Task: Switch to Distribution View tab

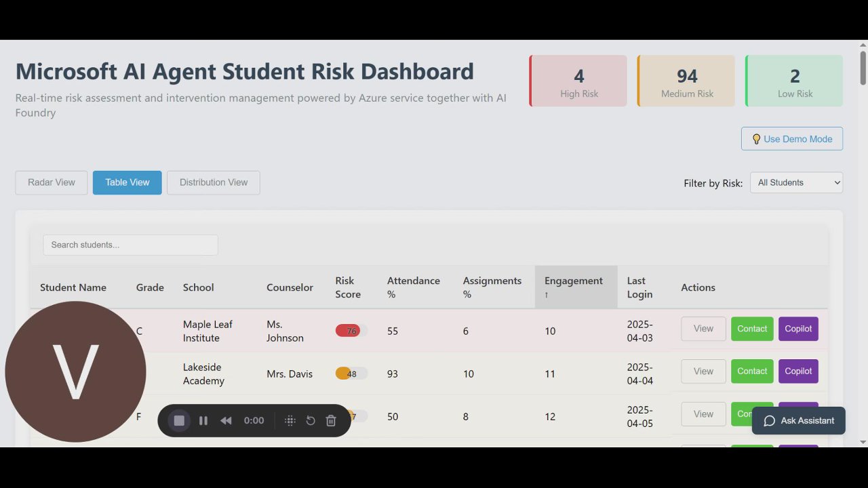Action: 214,182
